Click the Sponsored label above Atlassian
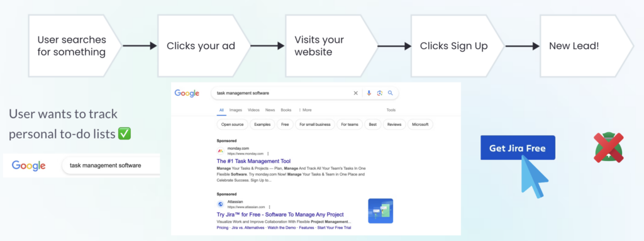Screen dimensions: 644x241 pos(226,194)
